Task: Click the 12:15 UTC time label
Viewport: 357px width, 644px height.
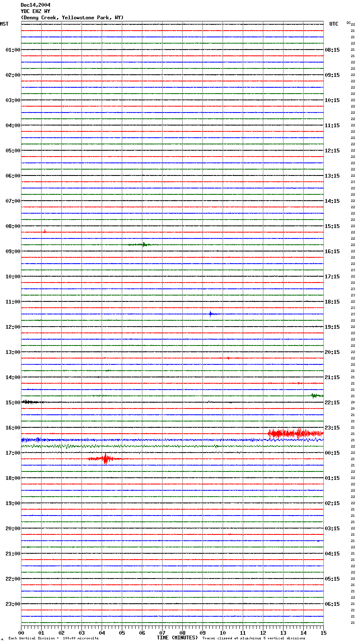Action: [332, 151]
